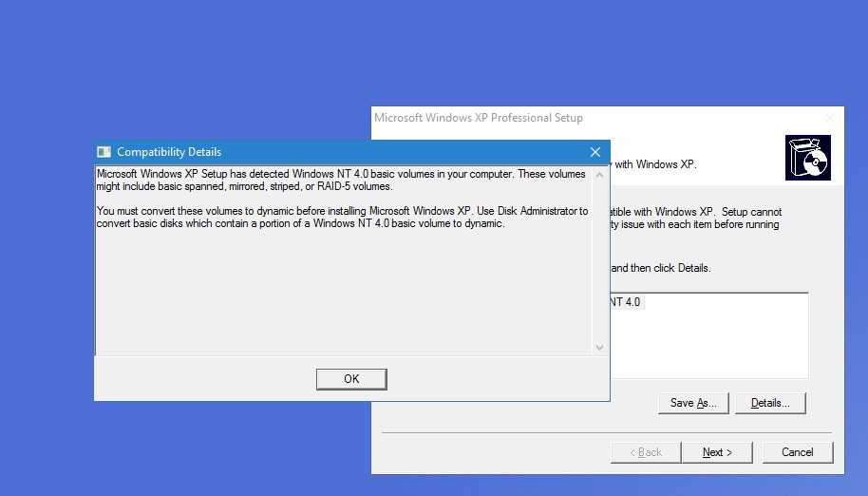Viewport: 868px width, 496px height.
Task: Click the disabled Back button in Setup
Action: (646, 452)
